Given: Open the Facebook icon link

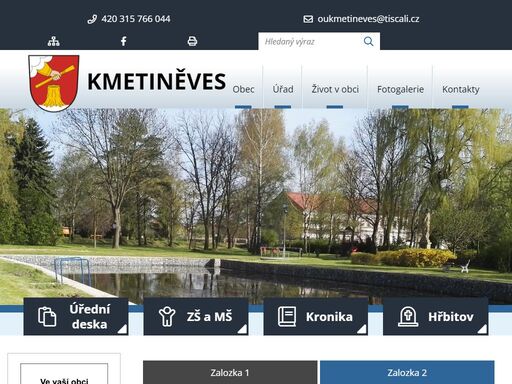Looking at the screenshot, I should 123,41.
